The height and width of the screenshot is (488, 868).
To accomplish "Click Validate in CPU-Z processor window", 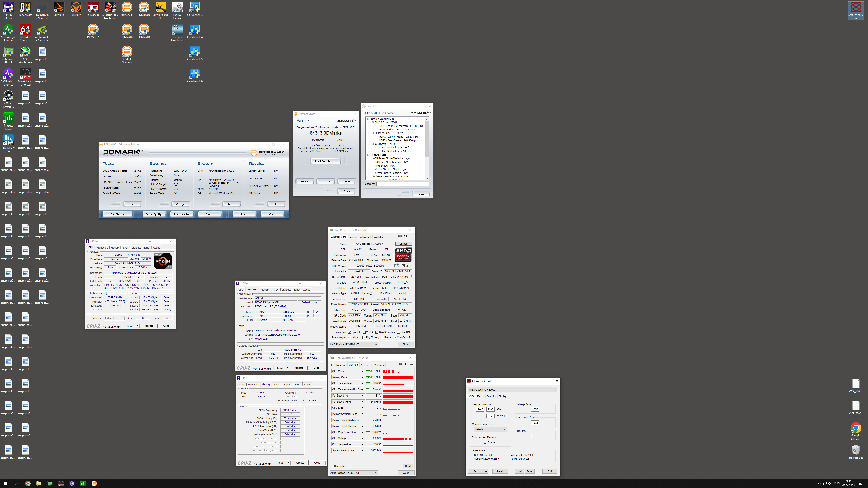I will click(x=149, y=326).
